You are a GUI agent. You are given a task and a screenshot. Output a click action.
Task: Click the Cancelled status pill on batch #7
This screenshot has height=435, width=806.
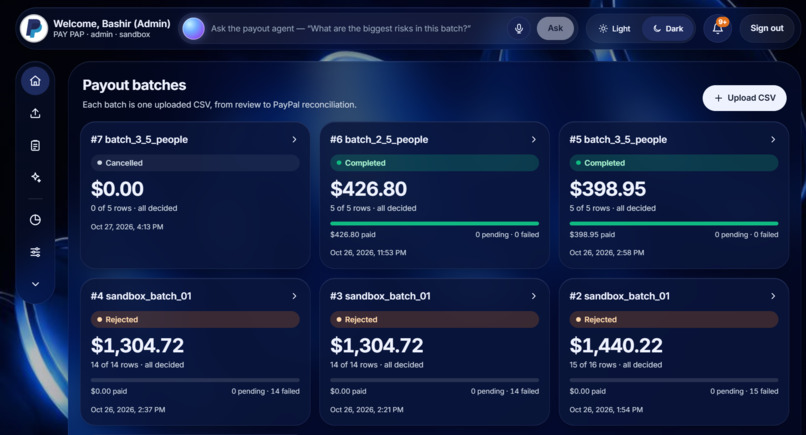(195, 163)
